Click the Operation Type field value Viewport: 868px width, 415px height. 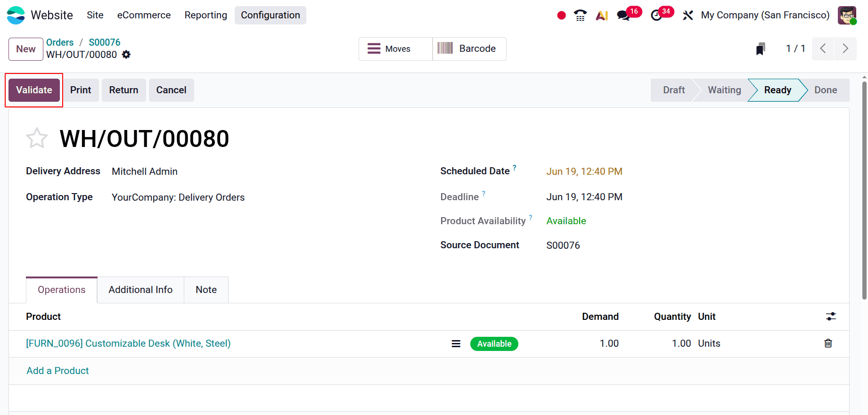tap(178, 197)
